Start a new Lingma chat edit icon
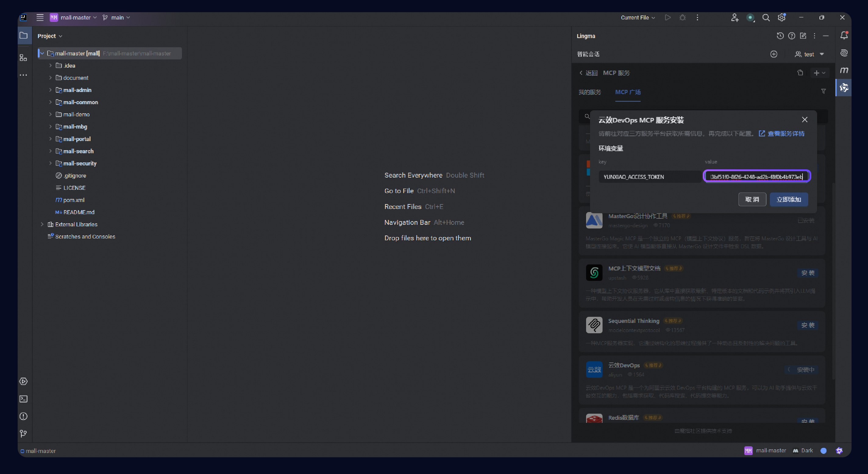Screen dimensions: 868x474 (803, 36)
